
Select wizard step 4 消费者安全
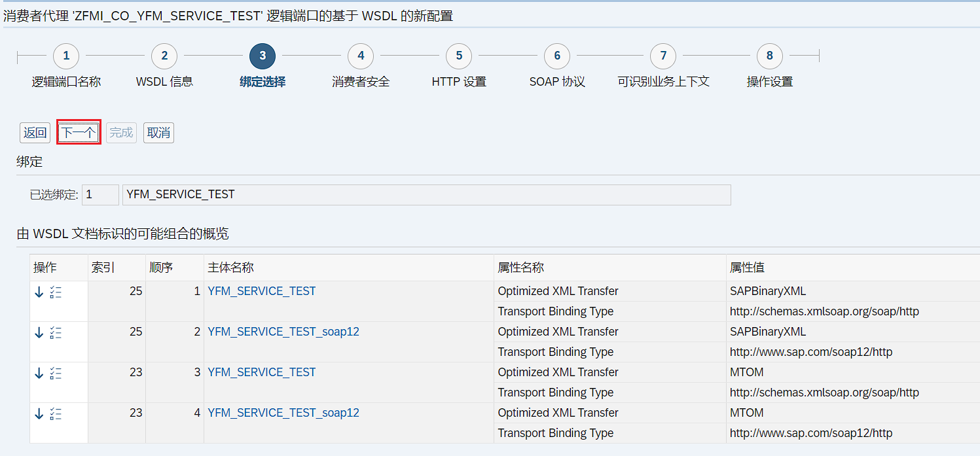tap(361, 56)
